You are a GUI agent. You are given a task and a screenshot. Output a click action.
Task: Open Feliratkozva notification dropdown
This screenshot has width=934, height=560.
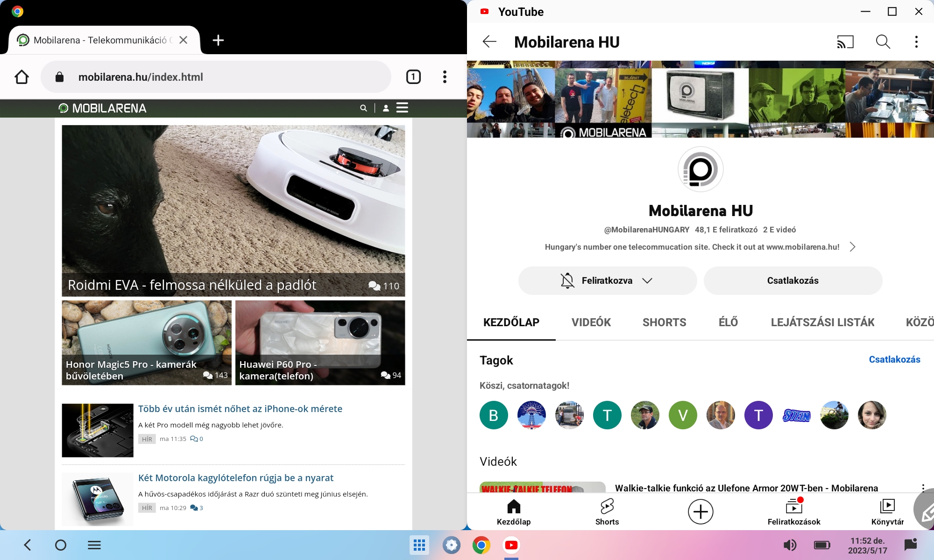pos(608,280)
